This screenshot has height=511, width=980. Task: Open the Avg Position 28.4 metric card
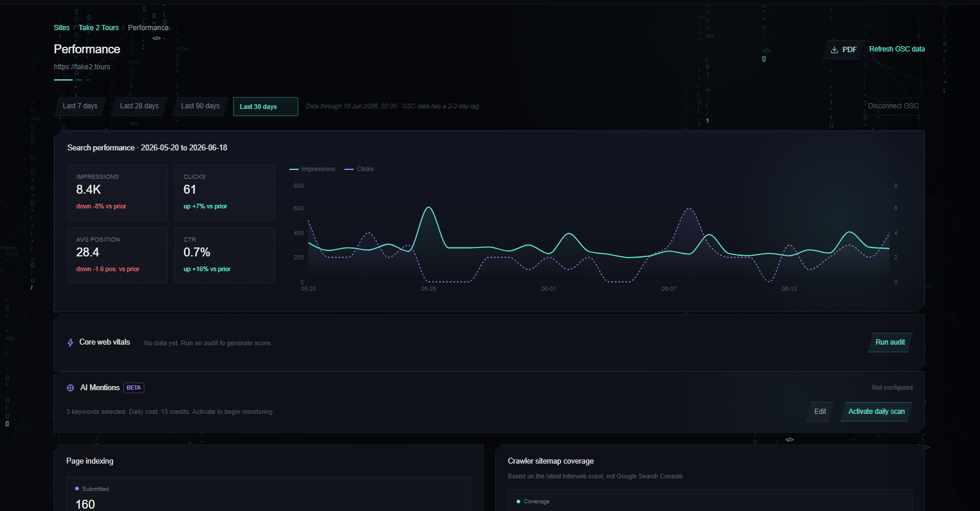(x=117, y=255)
